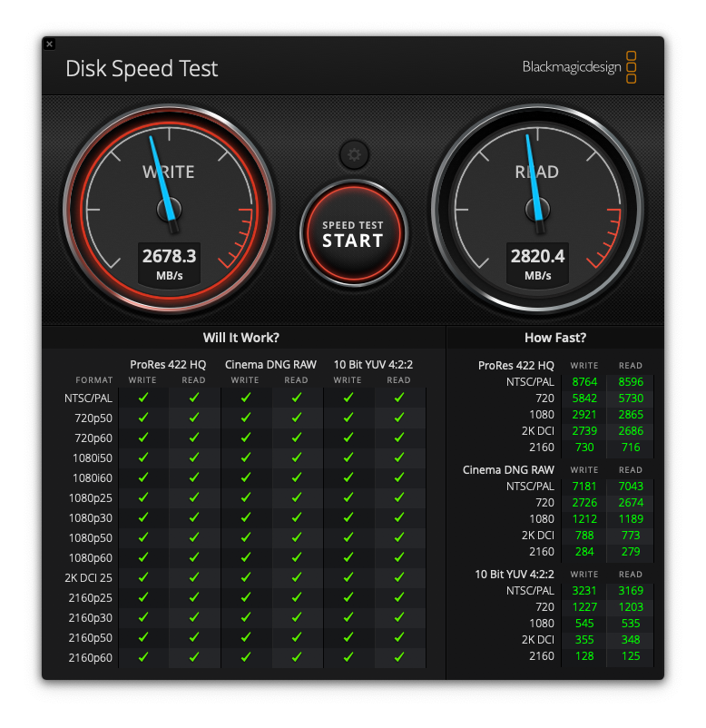706x728 pixels.
Task: Select the 1080i50 format row label
Action: tap(93, 458)
